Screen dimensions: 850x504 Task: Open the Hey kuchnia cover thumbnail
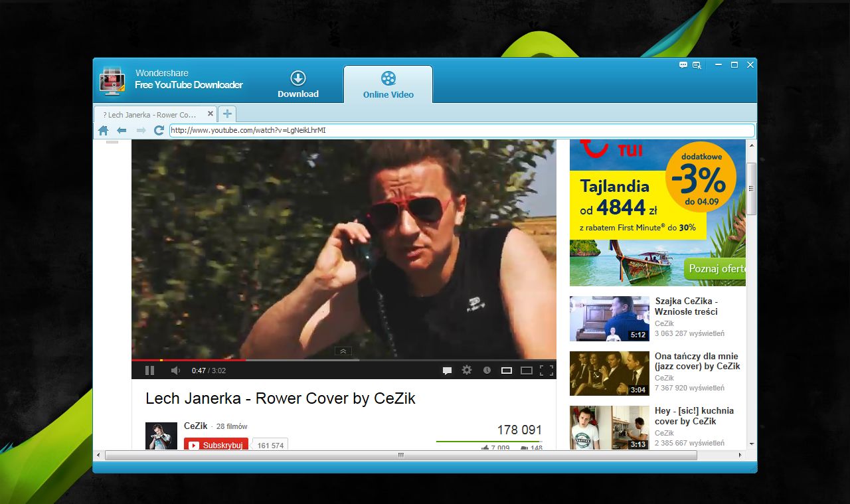click(610, 428)
